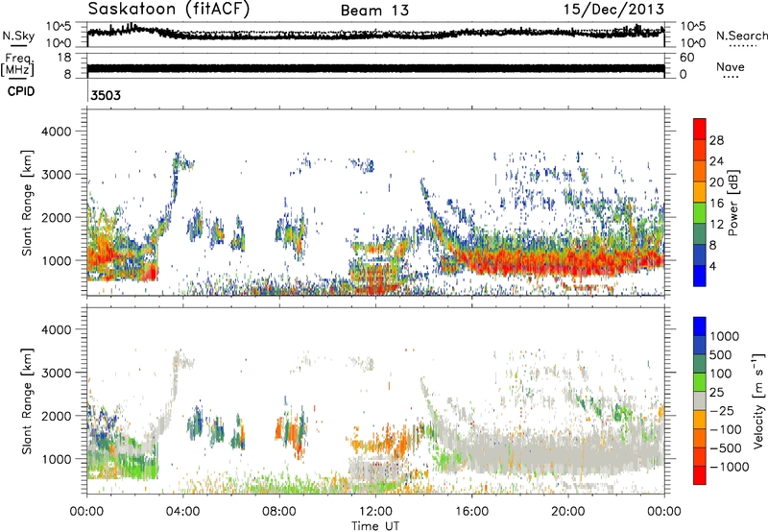
Task: Click the "16" tick on power colorbar
Action: [x=716, y=204]
